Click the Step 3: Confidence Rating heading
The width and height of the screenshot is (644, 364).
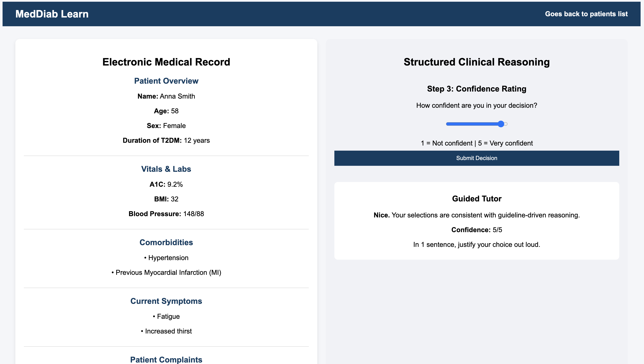pos(477,89)
